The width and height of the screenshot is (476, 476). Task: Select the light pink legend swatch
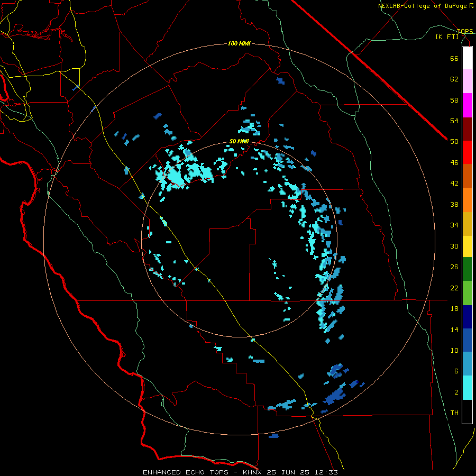tap(467, 81)
